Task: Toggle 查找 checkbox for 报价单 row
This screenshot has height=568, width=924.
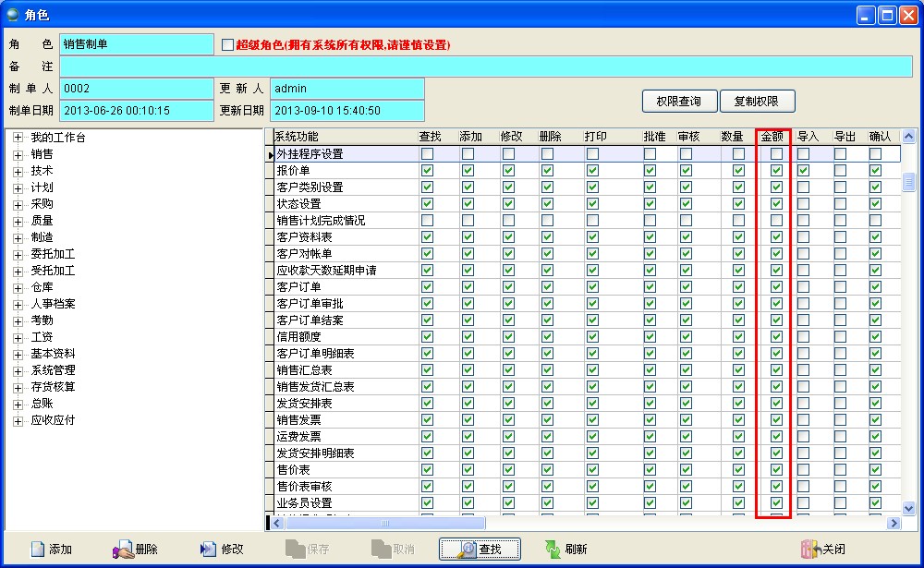Action: [x=427, y=171]
